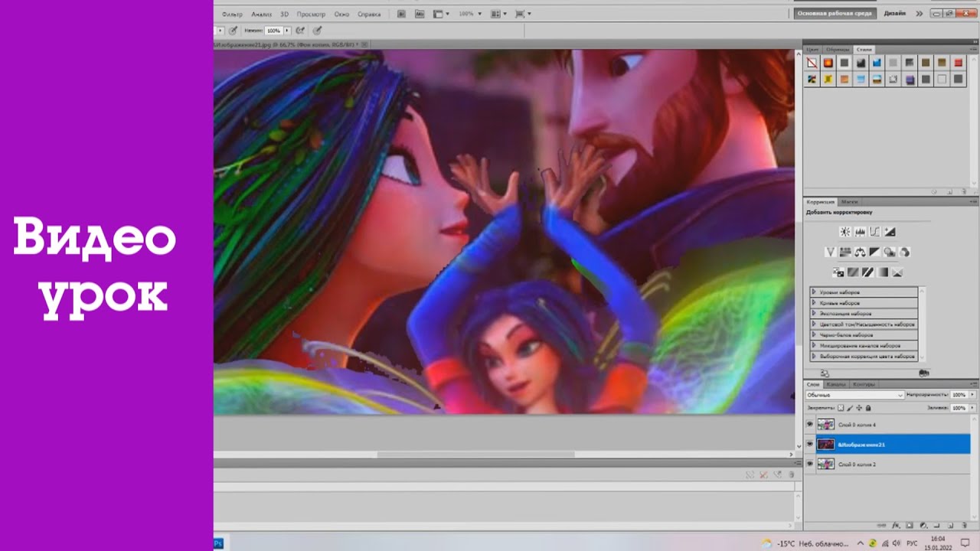Viewport: 980px width, 551px height.
Task: Switch to the Образцы tab
Action: click(838, 50)
